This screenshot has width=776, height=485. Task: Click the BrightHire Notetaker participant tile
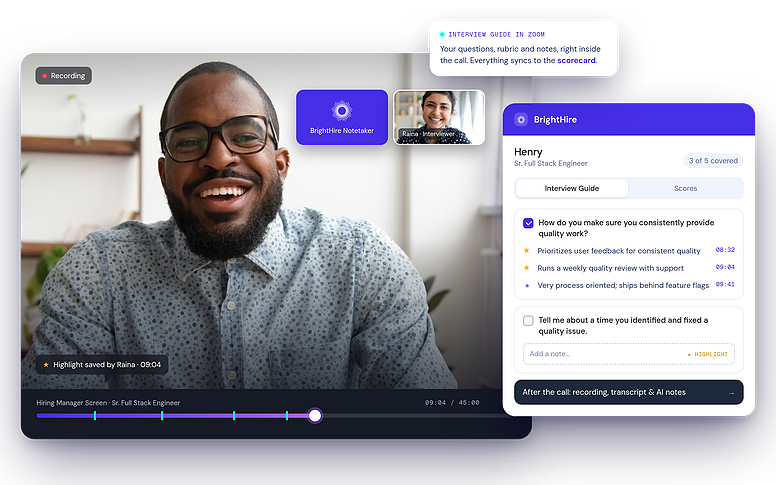tap(342, 117)
